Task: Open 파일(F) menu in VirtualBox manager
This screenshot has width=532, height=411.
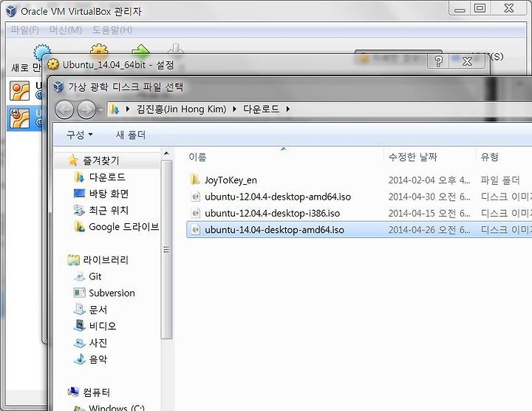Action: tap(25, 30)
